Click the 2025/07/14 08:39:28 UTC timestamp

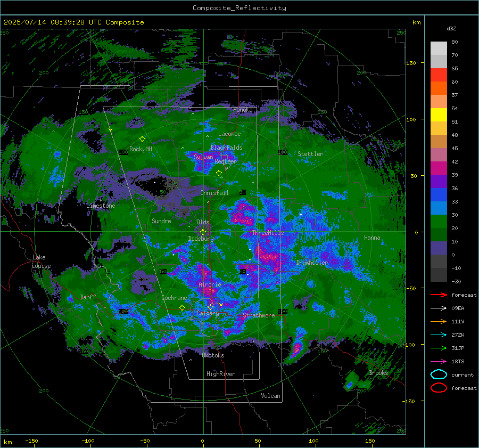73,22
